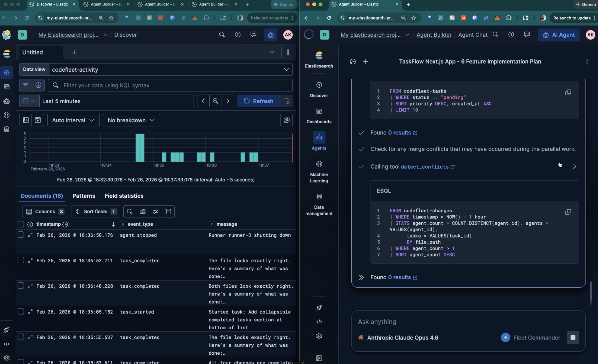Screen dimensions: 598x364
Task: Open conversation history clock icon
Action: coord(353,62)
